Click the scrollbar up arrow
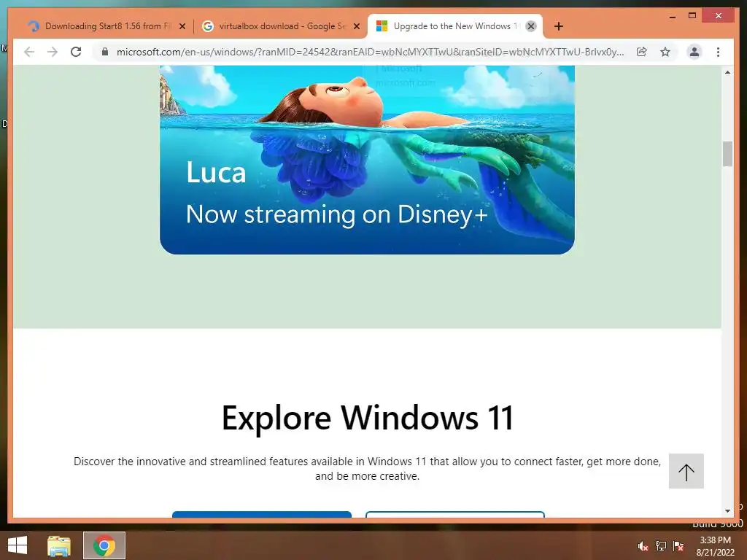747x560 pixels. click(727, 72)
